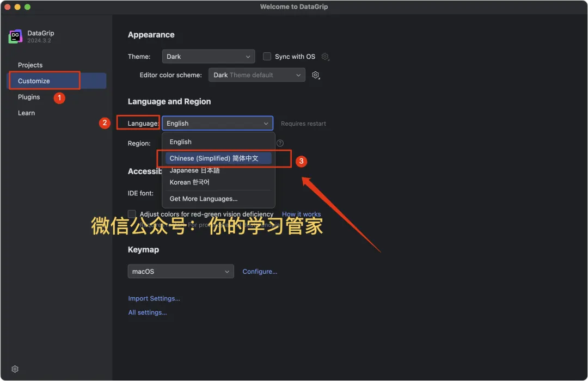
Task: Click gear icon next to Sync with OS
Action: (325, 57)
